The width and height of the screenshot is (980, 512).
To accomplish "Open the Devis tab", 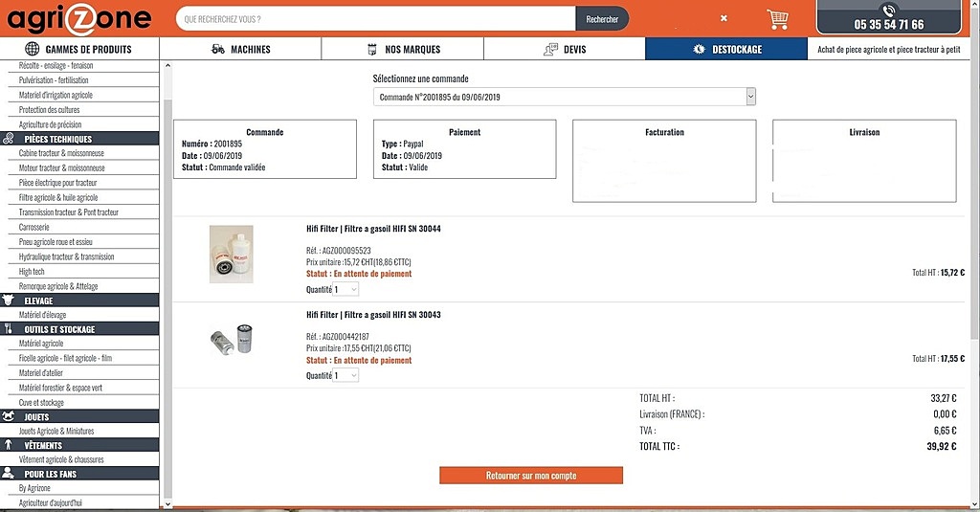I will (x=565, y=49).
